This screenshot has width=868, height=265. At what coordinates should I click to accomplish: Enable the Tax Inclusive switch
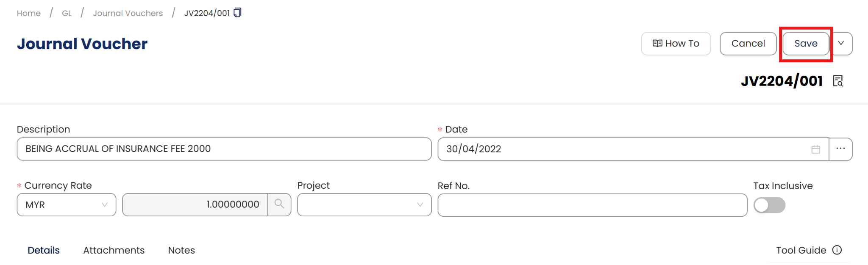[769, 205]
